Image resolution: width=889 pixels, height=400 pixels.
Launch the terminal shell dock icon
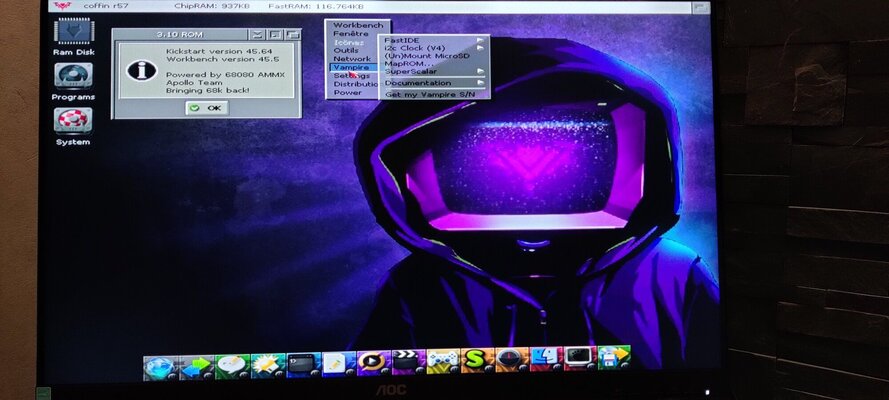point(302,364)
